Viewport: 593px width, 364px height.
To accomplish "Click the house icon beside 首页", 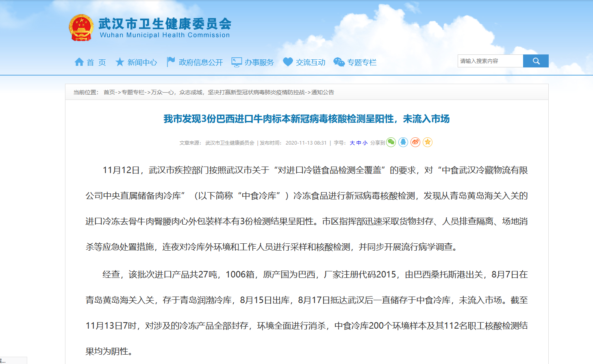I will tap(79, 62).
